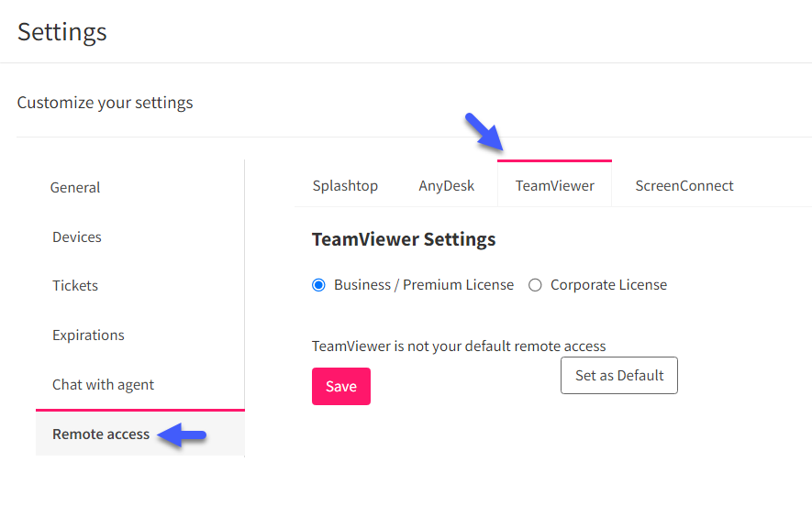The height and width of the screenshot is (506, 812).
Task: Open Chat with agent settings
Action: point(103,385)
